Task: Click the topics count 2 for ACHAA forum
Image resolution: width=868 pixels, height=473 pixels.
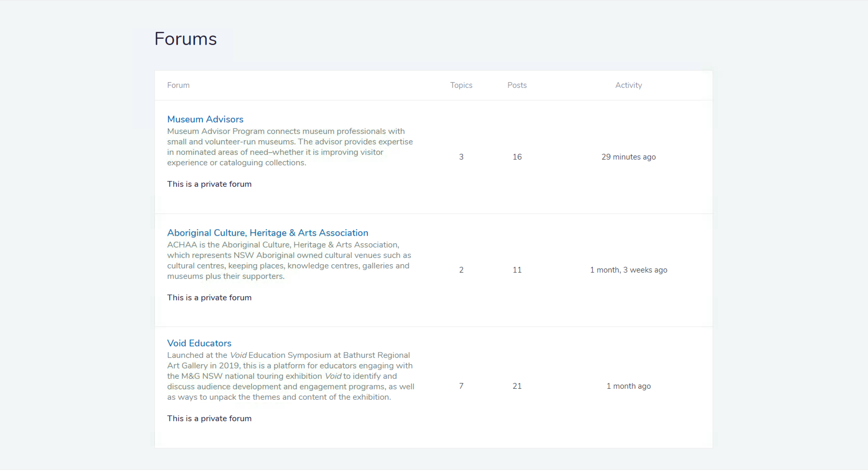Action: pos(461,269)
